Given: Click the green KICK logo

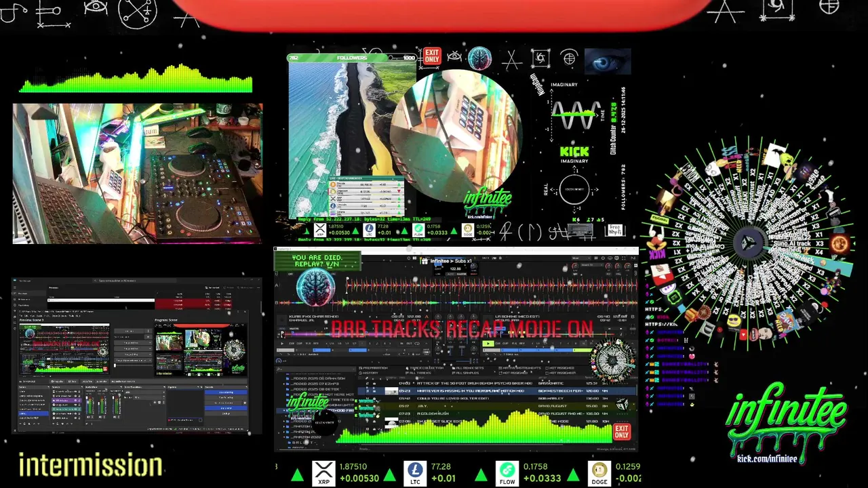Looking at the screenshot, I should [574, 152].
